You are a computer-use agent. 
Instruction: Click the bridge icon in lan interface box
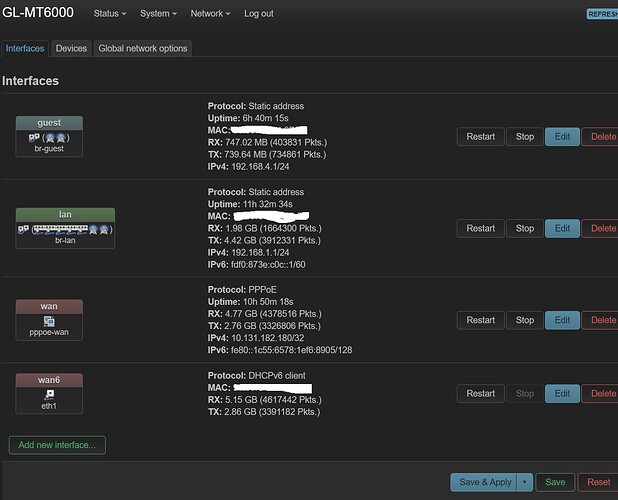tap(23, 229)
